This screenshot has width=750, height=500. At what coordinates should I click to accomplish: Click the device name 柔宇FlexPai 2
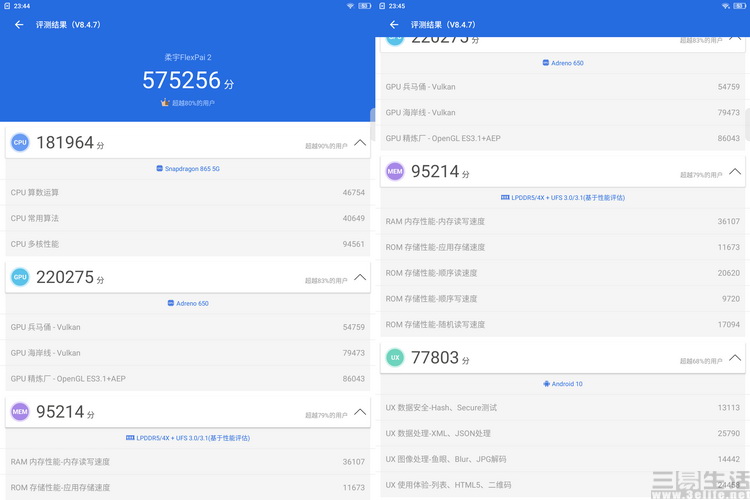point(188,57)
